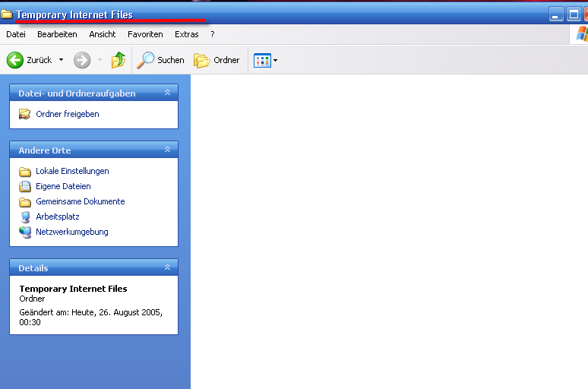Click the folder icon in the title bar

(6, 14)
